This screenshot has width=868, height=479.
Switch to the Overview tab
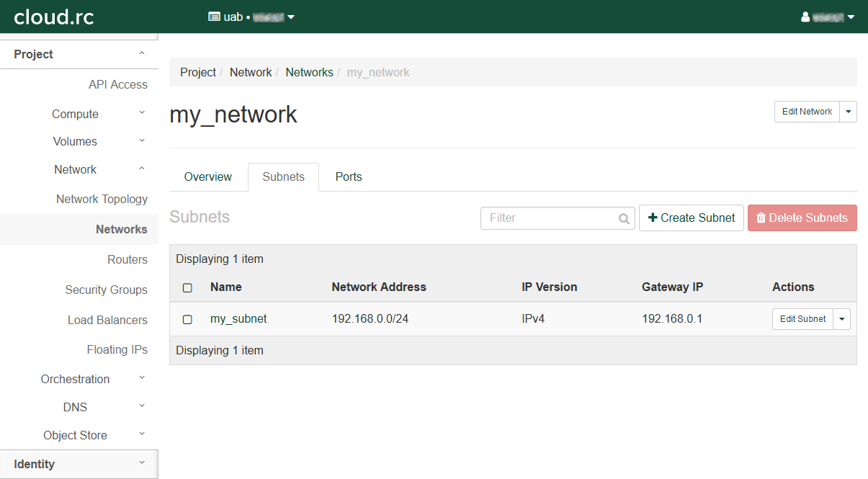(x=207, y=176)
